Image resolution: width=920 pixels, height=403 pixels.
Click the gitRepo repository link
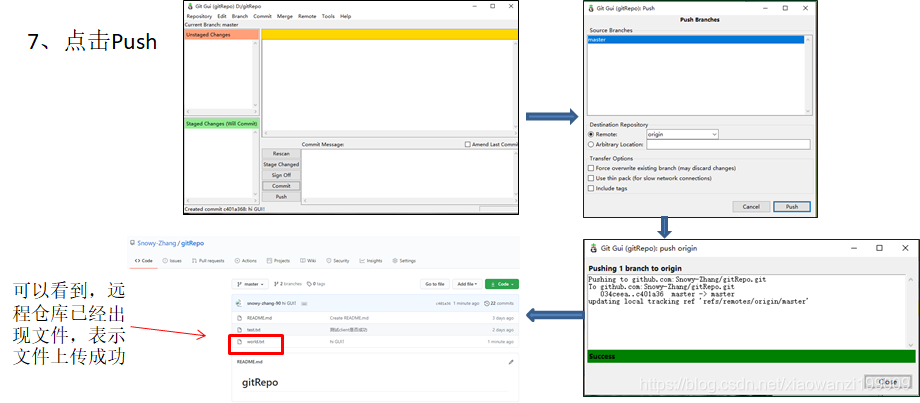tap(192, 243)
